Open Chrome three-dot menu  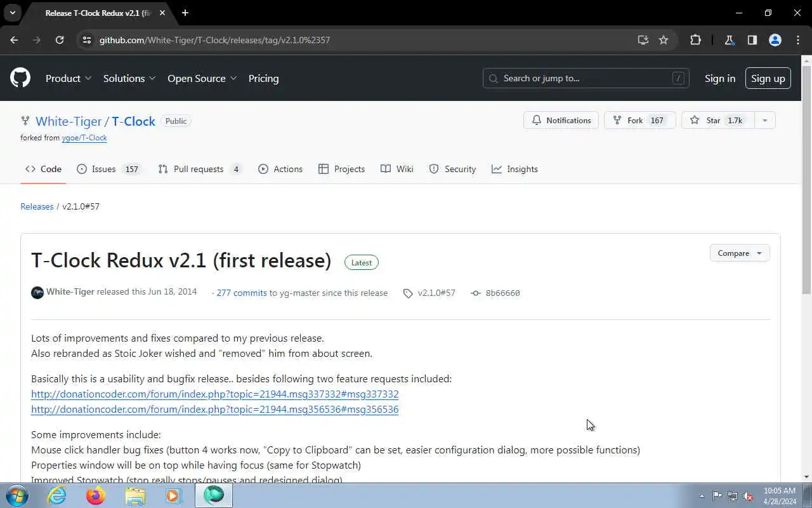[x=798, y=39]
